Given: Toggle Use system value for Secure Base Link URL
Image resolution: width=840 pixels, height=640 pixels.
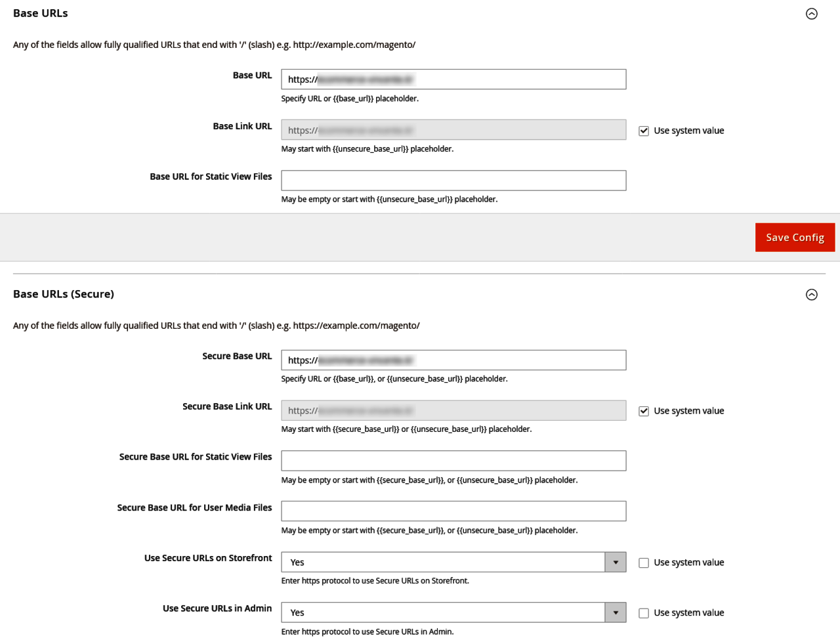Looking at the screenshot, I should [x=644, y=411].
